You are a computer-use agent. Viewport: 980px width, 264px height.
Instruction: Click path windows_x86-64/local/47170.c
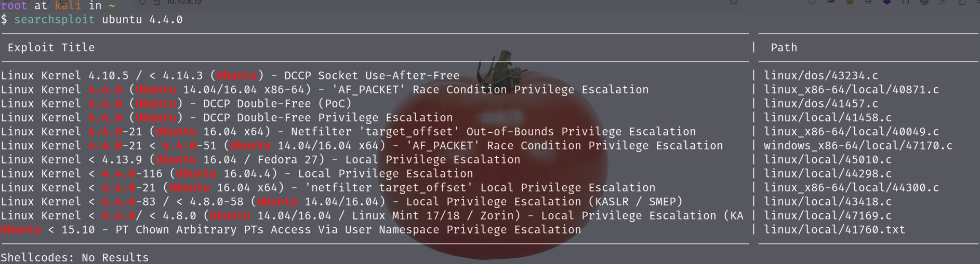[x=858, y=146]
